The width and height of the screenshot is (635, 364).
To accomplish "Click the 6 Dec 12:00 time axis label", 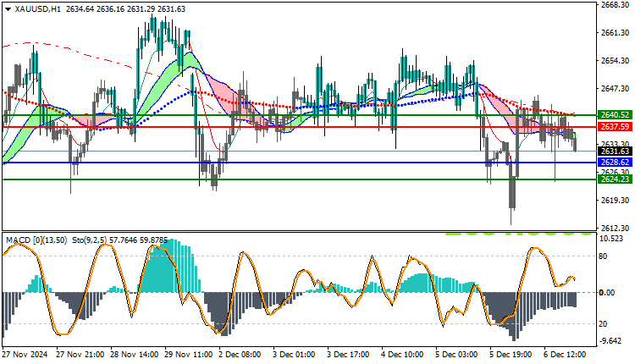I will 565,355.
